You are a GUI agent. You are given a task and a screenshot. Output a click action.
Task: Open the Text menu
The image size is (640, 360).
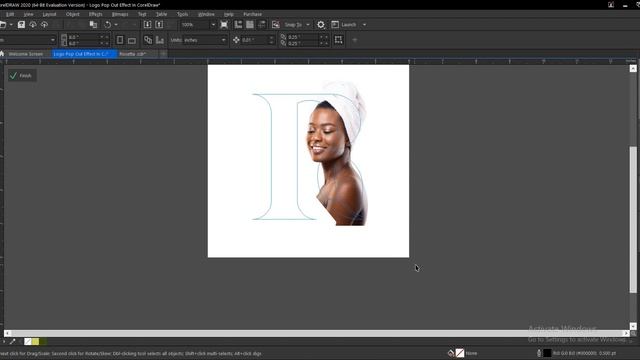(142, 14)
